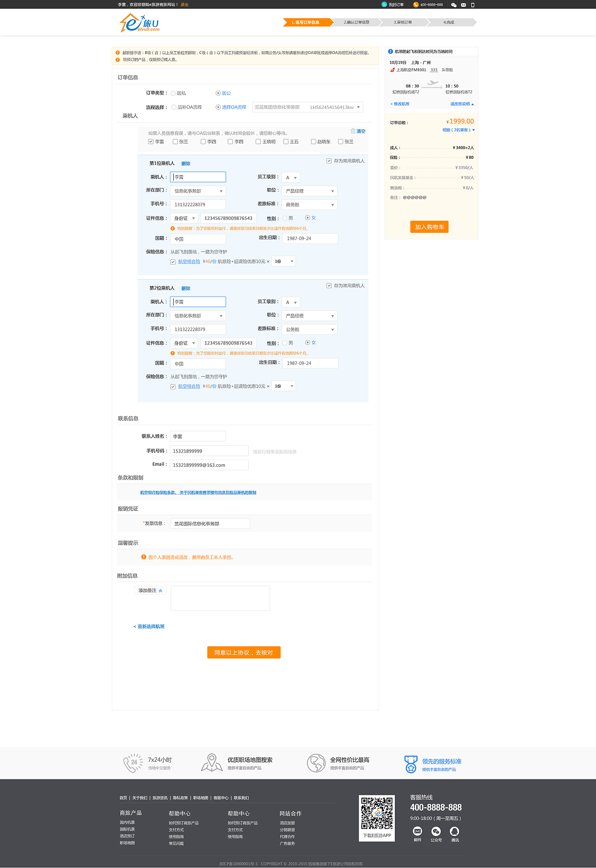Click the blue medal service standard icon
This screenshot has height=868, width=596.
pos(411,764)
